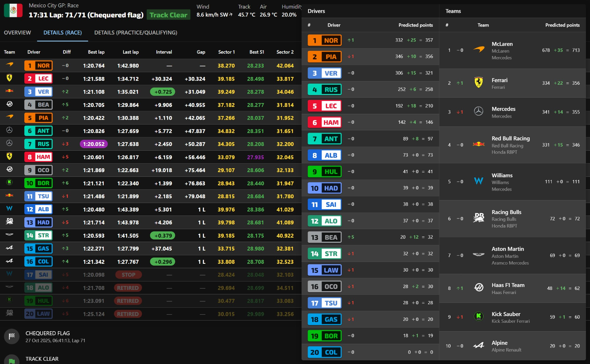Switch to the Overview tab
590x364 pixels.
(x=17, y=33)
